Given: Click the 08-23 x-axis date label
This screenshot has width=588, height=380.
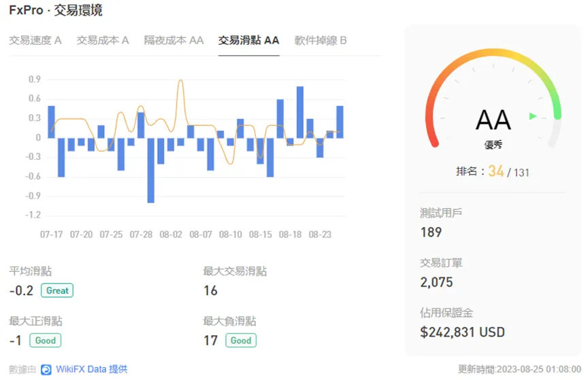Looking at the screenshot, I should 320,235.
